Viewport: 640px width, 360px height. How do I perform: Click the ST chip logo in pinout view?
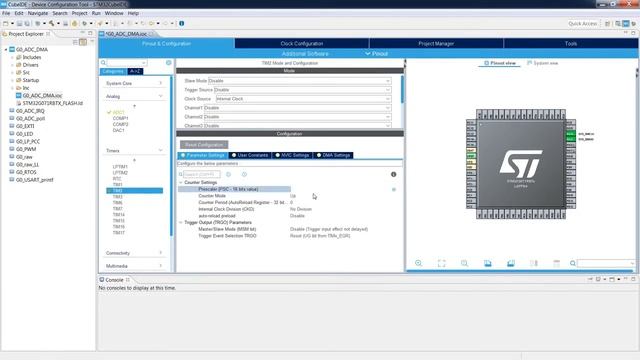click(521, 164)
